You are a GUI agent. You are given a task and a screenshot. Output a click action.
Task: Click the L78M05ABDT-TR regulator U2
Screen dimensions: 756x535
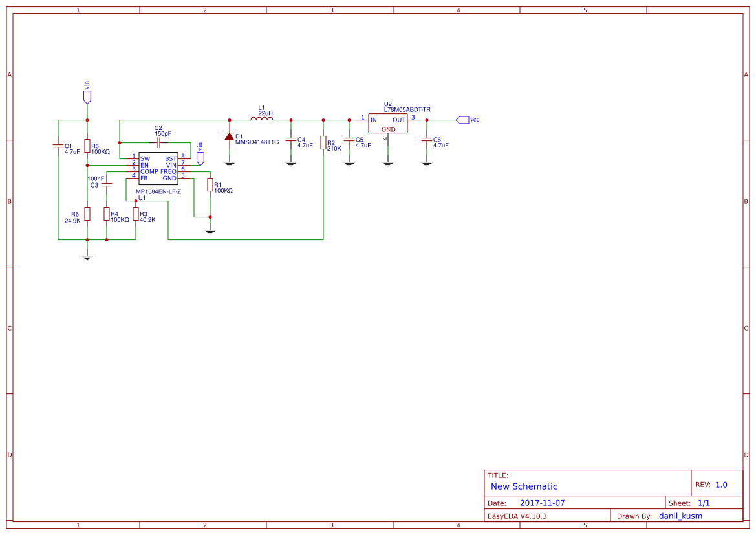(x=387, y=123)
